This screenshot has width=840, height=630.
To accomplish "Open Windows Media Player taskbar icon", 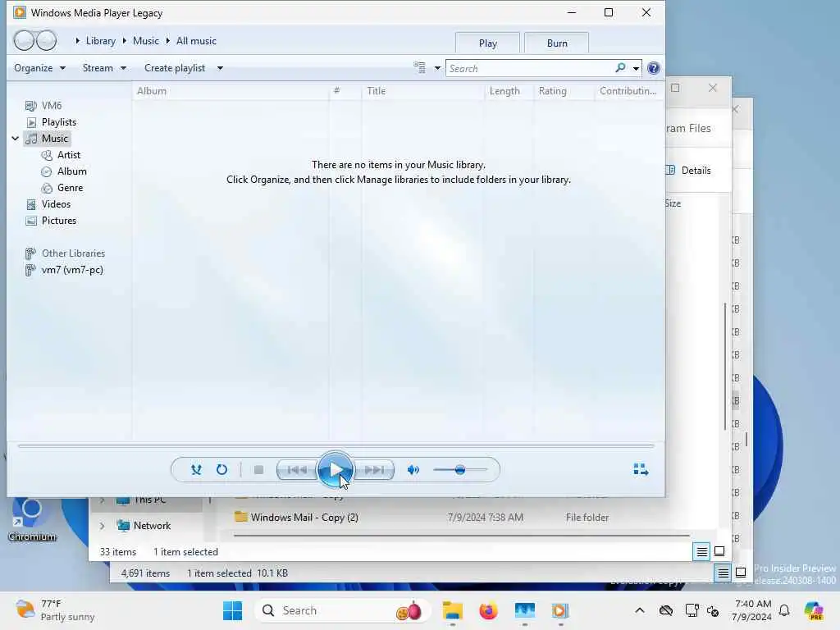I will pos(559,610).
